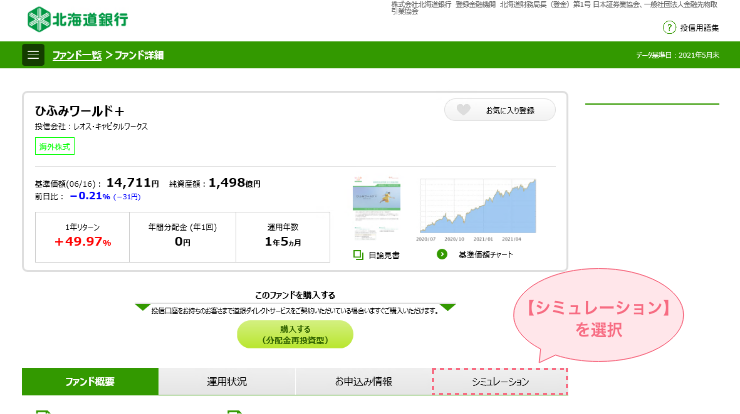Click the ファンド詳細 breadcrumb text
Viewport: 740px width, 414px height.
click(x=139, y=55)
